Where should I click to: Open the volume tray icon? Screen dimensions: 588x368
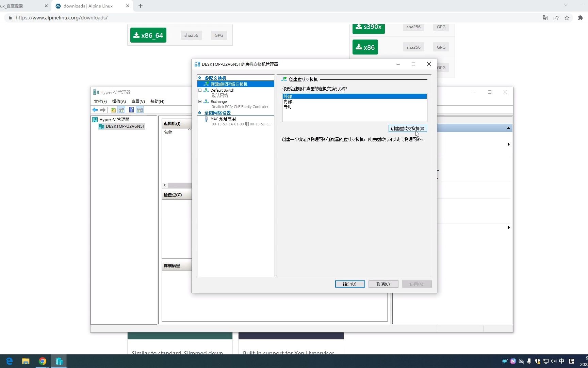[x=554, y=361]
